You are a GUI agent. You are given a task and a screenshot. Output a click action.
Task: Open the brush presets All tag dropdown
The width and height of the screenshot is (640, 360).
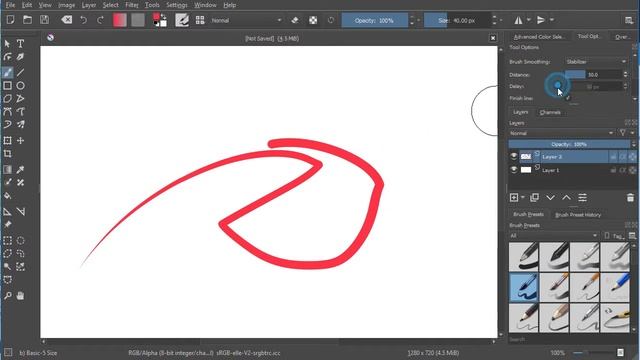pos(554,236)
